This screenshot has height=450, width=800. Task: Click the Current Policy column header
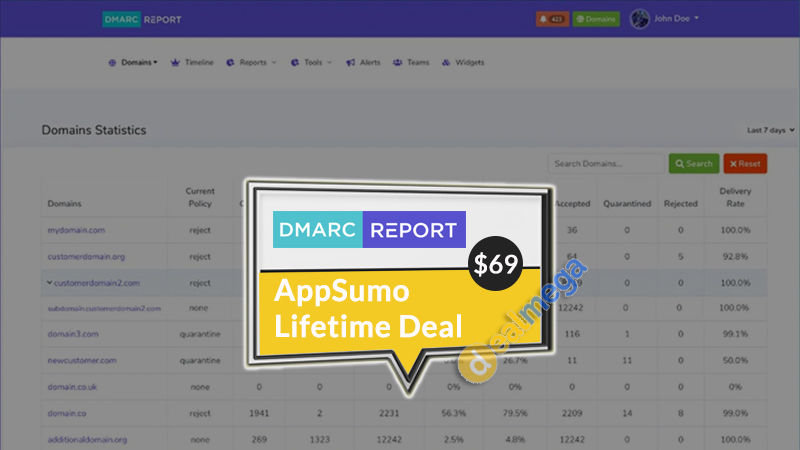[x=200, y=197]
